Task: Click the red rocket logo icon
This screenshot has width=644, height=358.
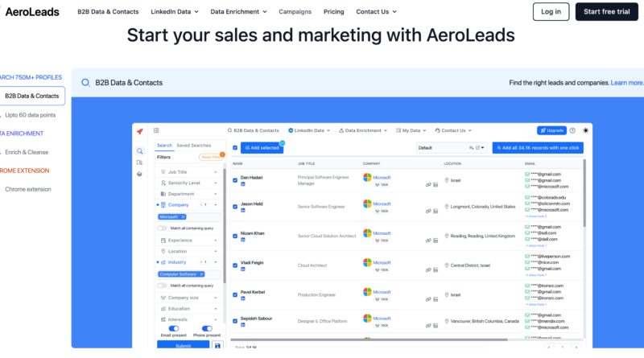Action: [x=139, y=131]
